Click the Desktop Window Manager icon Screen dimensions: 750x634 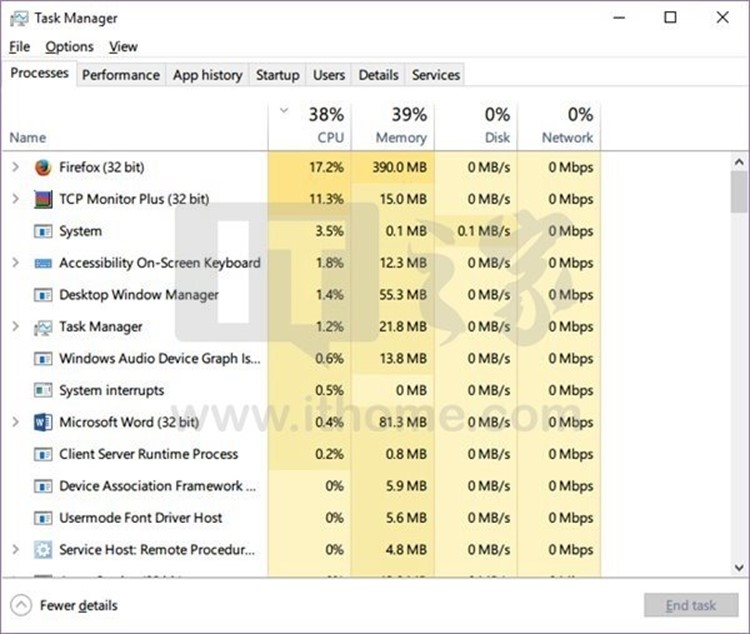point(43,295)
